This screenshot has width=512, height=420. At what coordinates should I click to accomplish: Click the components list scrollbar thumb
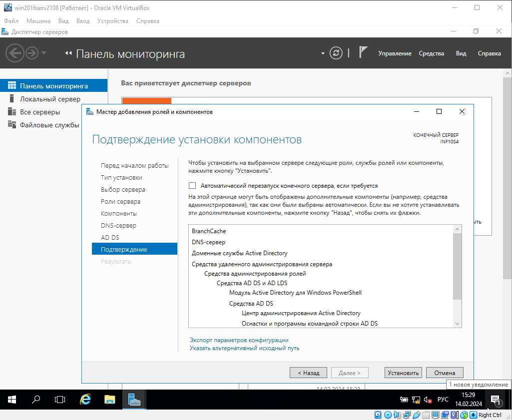[x=457, y=266]
